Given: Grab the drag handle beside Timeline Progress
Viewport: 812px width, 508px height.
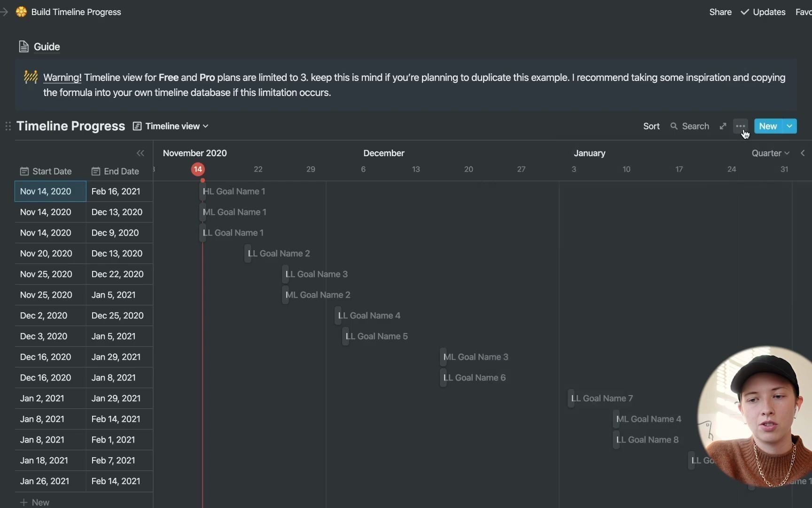Looking at the screenshot, I should pos(7,127).
